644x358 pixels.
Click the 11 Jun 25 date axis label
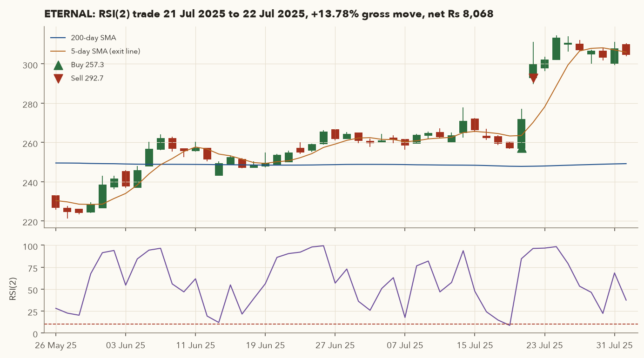coord(195,345)
